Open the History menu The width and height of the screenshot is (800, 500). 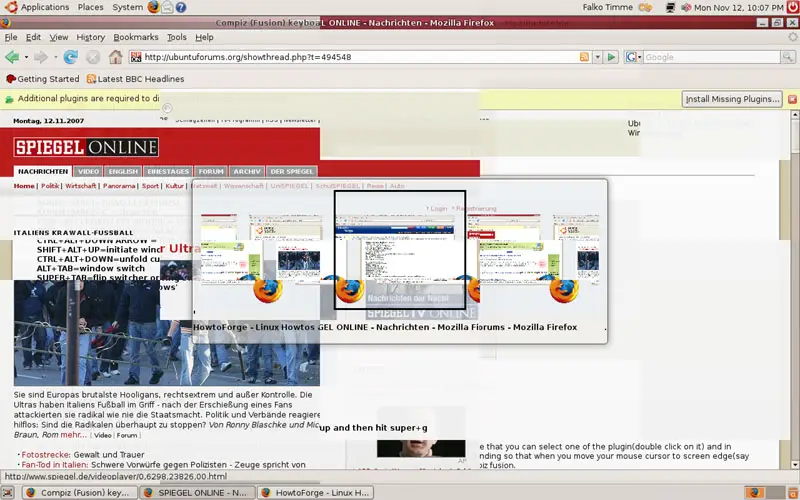pos(90,37)
